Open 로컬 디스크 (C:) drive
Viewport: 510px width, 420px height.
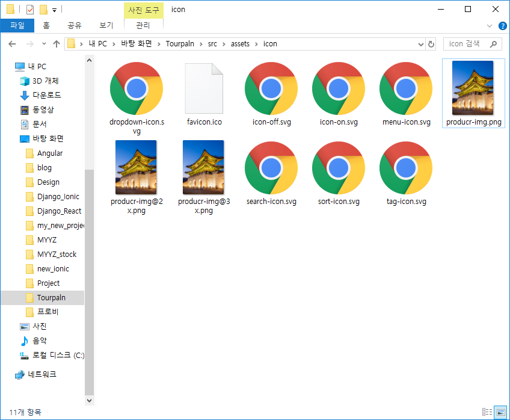[x=52, y=355]
